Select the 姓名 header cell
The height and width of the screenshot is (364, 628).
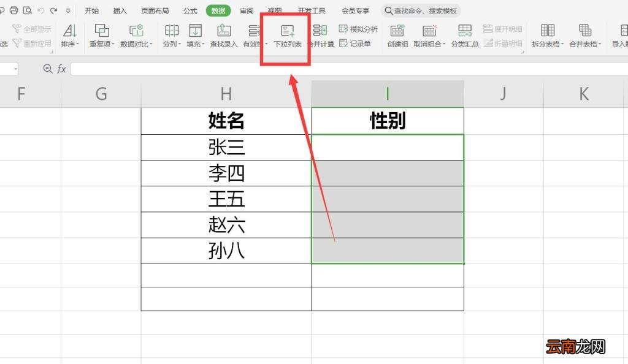point(226,121)
